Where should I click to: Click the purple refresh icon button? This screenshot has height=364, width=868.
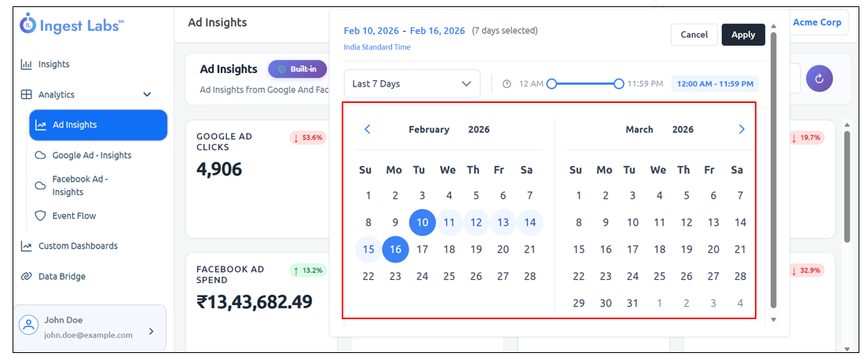(819, 78)
